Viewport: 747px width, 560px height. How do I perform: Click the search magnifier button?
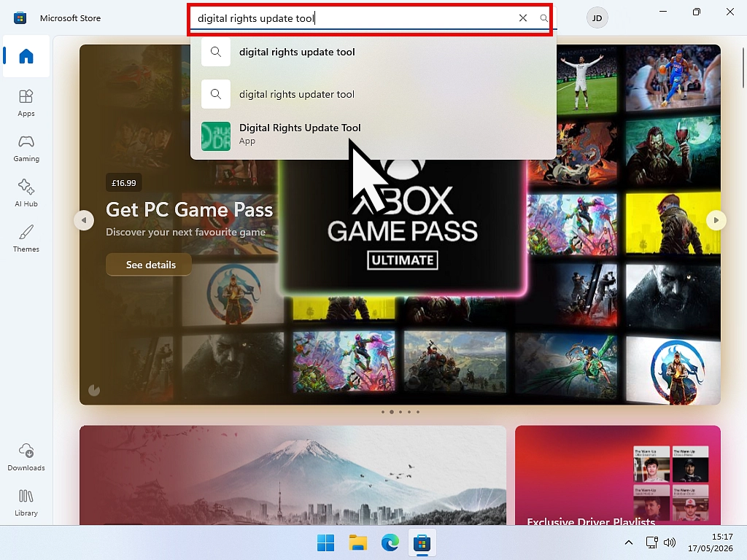click(543, 18)
